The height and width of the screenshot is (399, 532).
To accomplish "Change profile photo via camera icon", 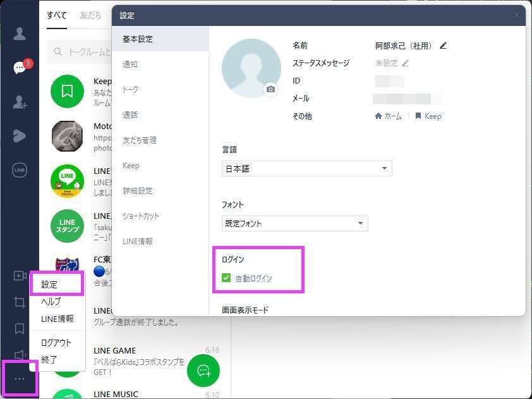I will coord(270,89).
